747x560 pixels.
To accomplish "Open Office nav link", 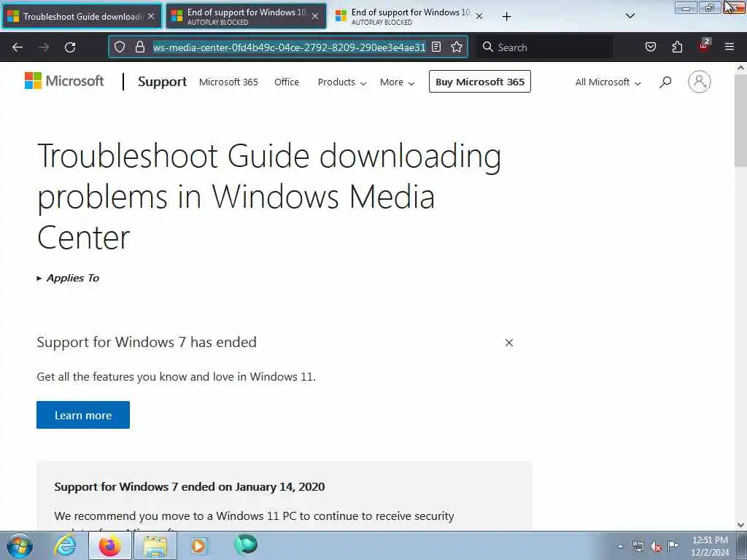I will (x=286, y=82).
